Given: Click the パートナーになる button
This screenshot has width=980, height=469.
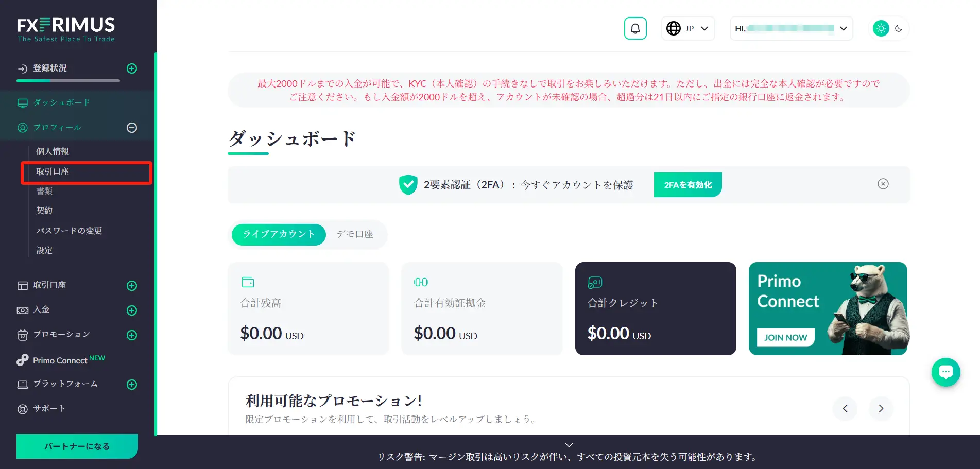Looking at the screenshot, I should (x=77, y=446).
